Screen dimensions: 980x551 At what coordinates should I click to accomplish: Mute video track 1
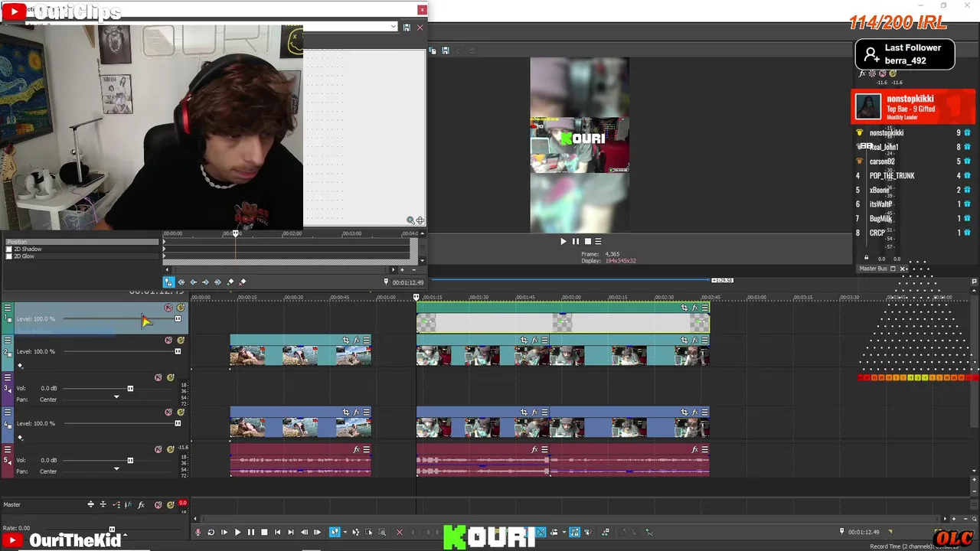[168, 308]
